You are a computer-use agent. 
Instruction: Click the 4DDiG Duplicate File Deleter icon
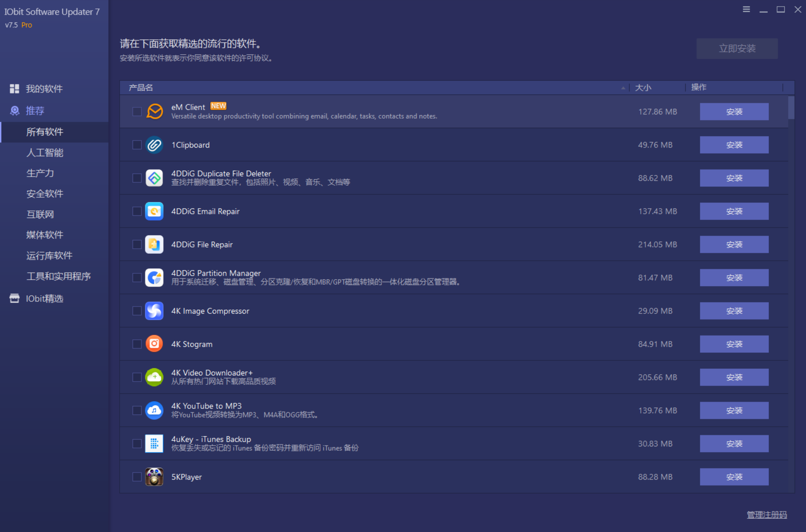[x=154, y=178]
